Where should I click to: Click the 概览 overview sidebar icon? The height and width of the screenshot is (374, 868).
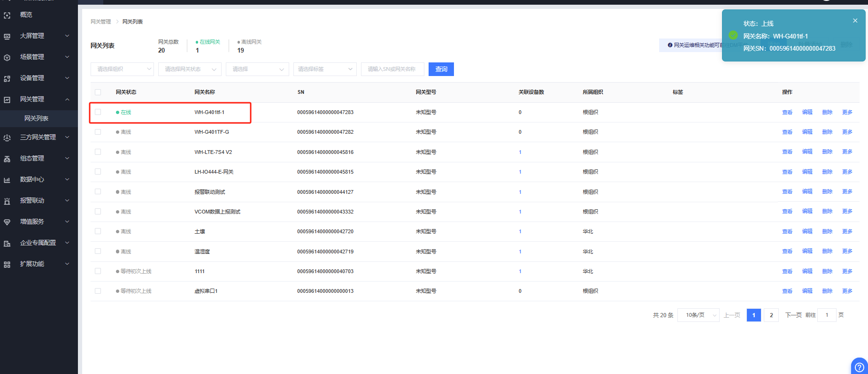pyautogui.click(x=7, y=15)
